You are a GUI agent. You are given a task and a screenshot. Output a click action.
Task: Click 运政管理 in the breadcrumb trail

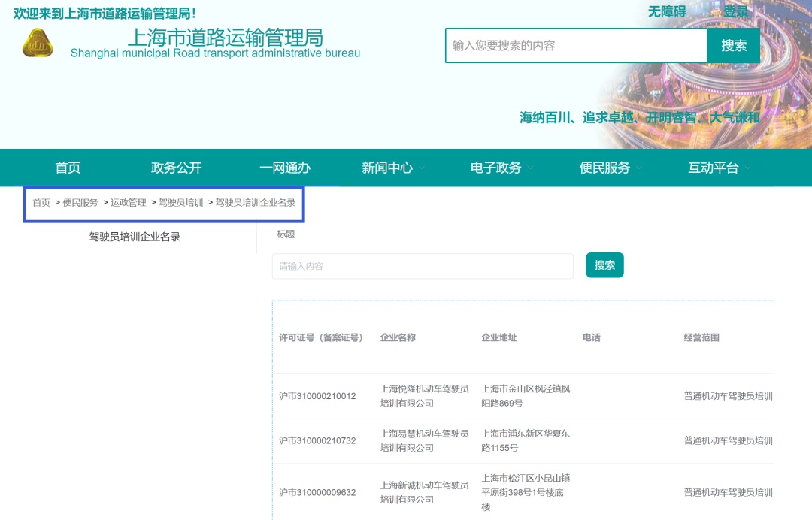point(129,203)
